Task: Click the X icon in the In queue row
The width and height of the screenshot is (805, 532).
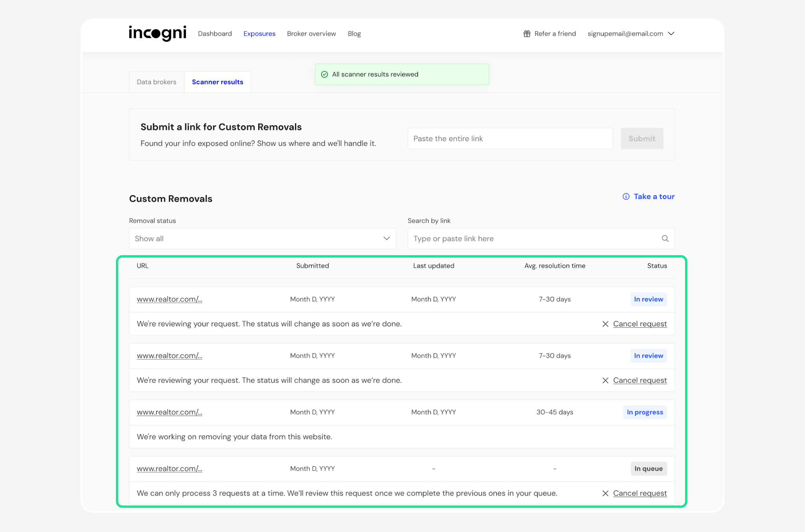Action: (x=605, y=493)
